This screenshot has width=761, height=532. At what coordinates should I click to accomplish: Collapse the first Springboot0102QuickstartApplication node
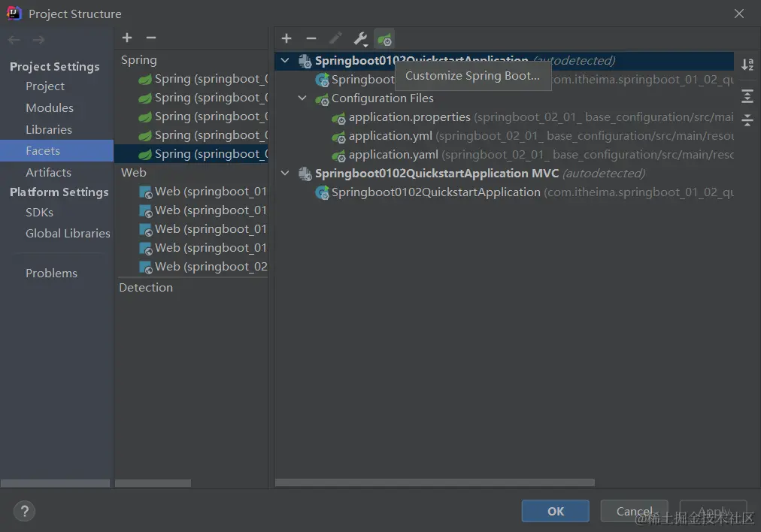(x=285, y=61)
